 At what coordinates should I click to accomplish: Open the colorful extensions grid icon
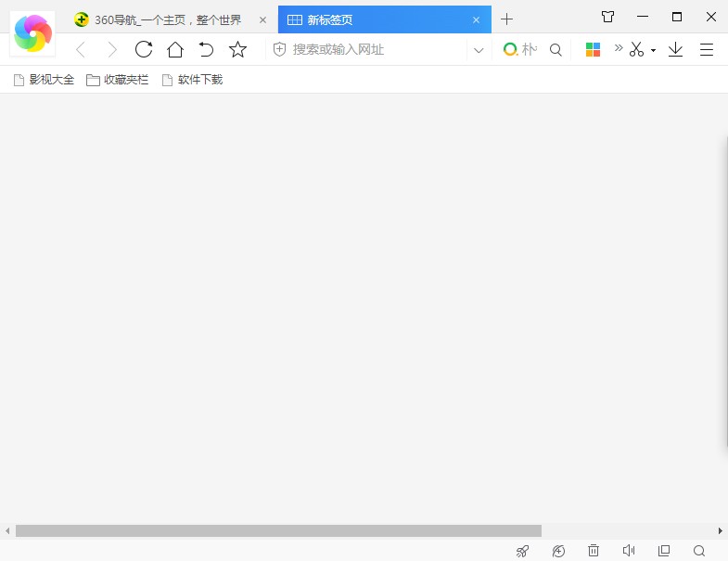pos(593,49)
